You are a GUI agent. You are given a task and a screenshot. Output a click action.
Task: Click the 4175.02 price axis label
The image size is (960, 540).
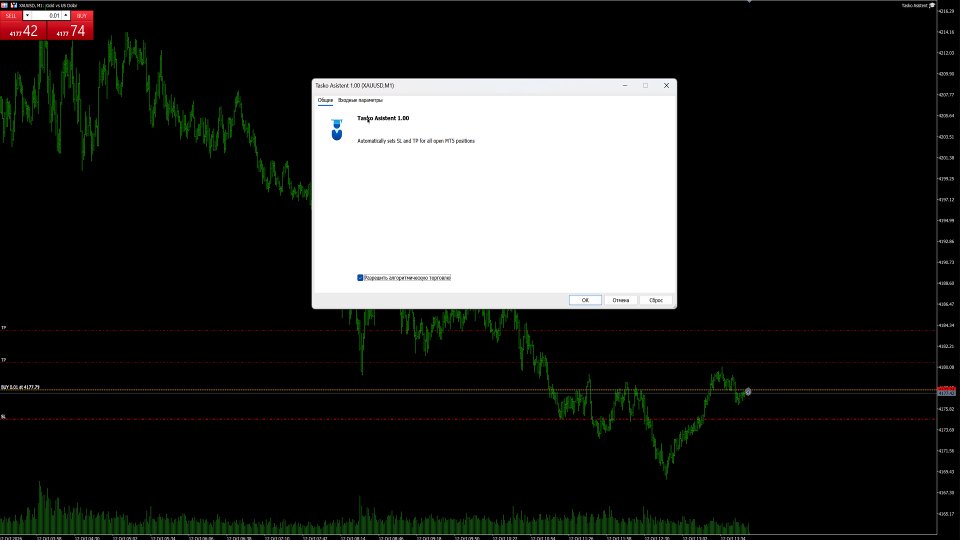point(947,408)
